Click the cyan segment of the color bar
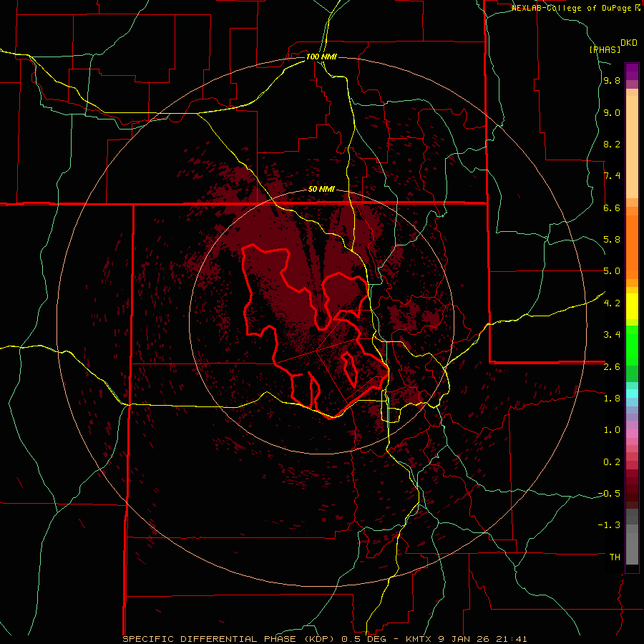This screenshot has width=644, height=644. point(632,394)
